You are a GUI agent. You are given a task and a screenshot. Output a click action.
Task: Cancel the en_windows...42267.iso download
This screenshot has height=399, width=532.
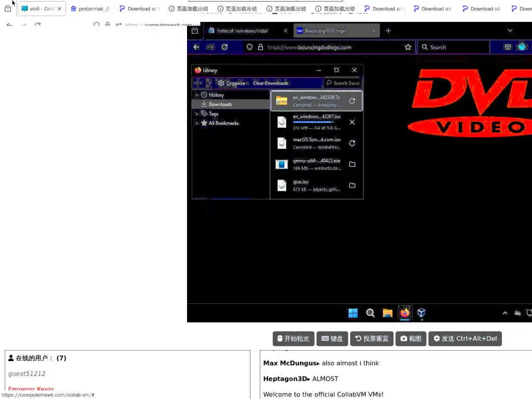point(352,122)
